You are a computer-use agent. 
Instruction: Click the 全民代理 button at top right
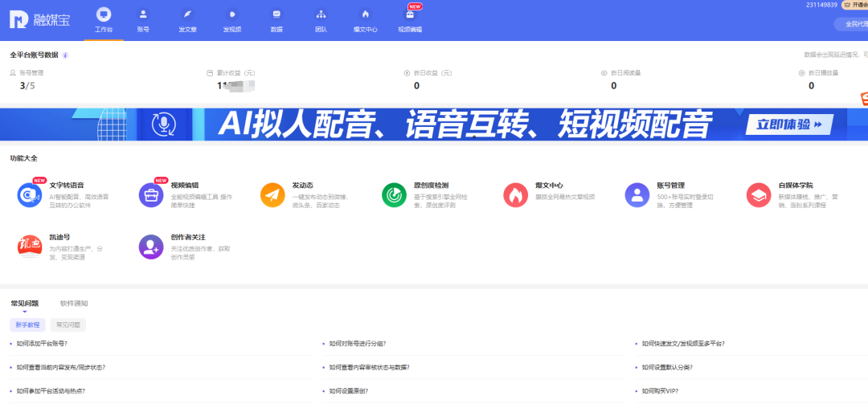(851, 24)
